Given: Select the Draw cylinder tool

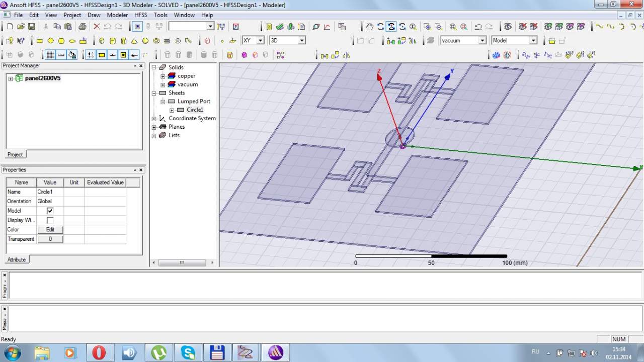Looking at the screenshot, I should (x=113, y=41).
